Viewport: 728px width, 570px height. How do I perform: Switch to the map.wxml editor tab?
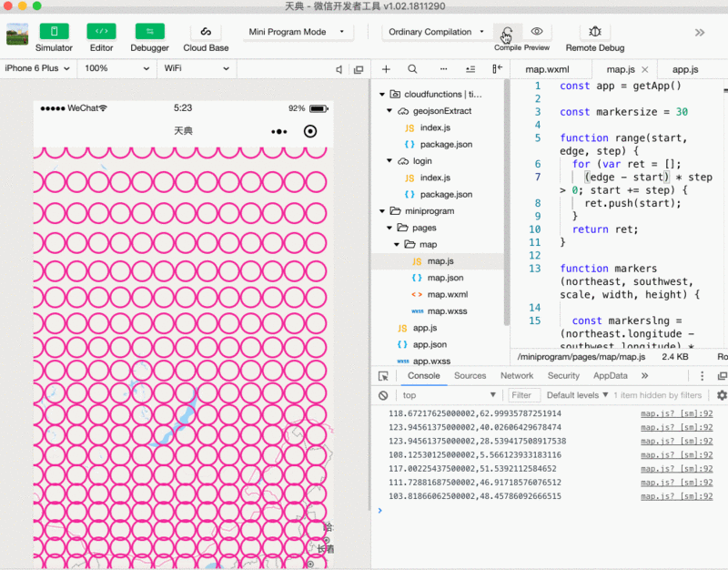[547, 69]
